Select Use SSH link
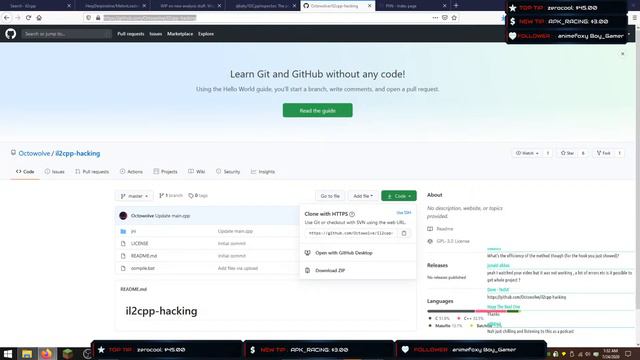Viewport: 640px width, 360px height. [x=404, y=213]
